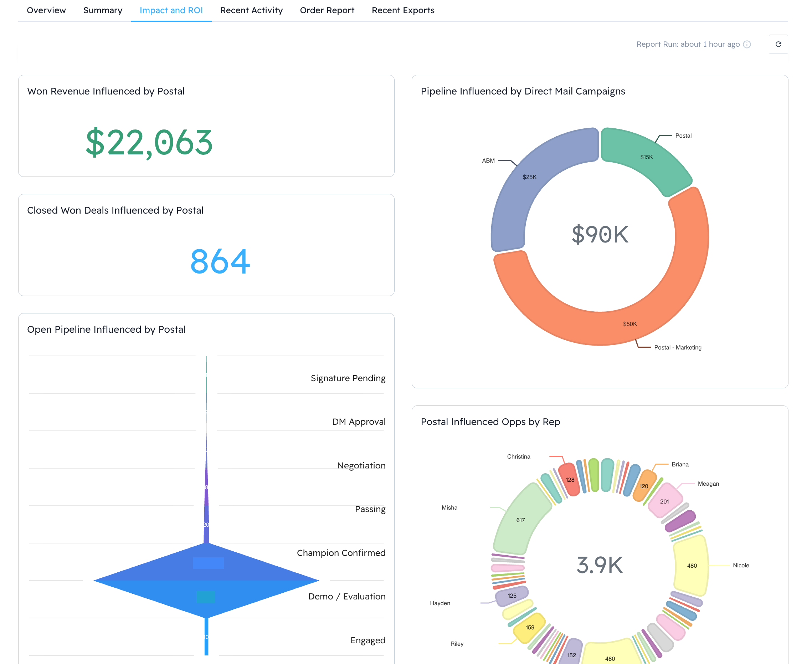
Task: Open the Overview tab
Action: [x=46, y=10]
